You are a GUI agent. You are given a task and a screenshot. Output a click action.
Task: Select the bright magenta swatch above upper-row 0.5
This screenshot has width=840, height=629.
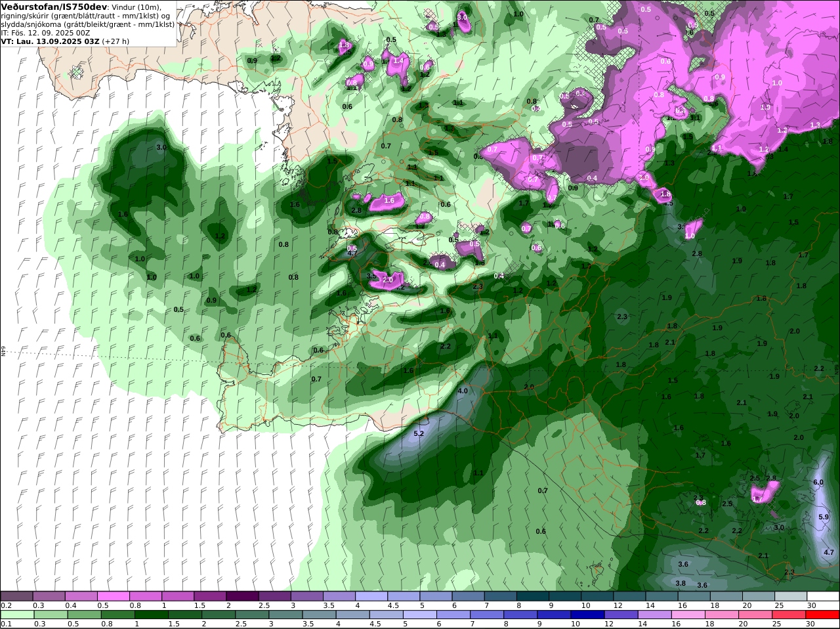pos(113,596)
